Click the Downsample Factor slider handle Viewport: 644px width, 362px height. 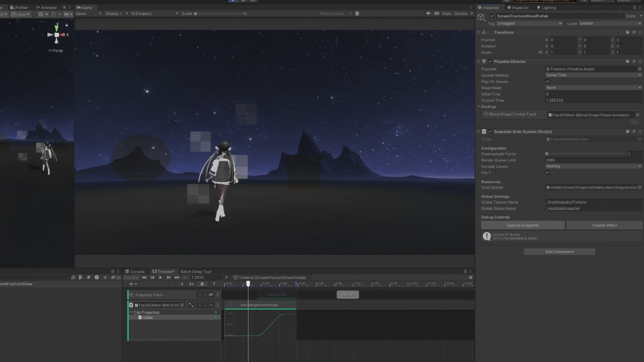[x=547, y=154]
